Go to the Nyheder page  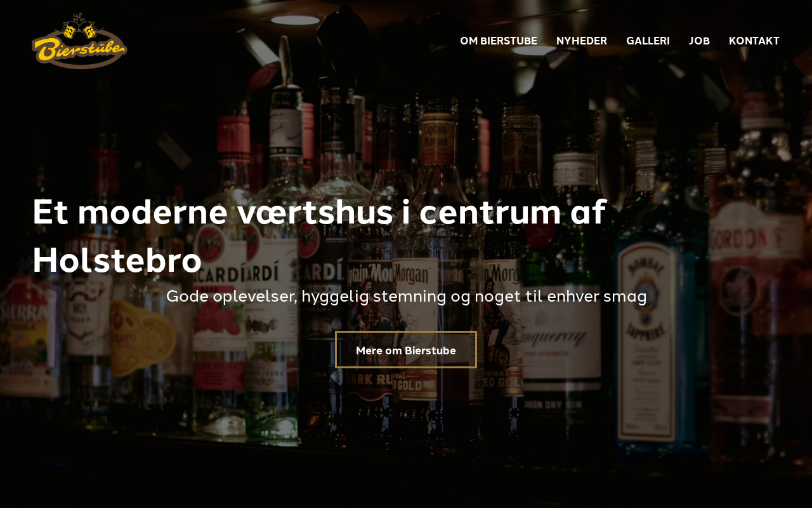pyautogui.click(x=582, y=41)
